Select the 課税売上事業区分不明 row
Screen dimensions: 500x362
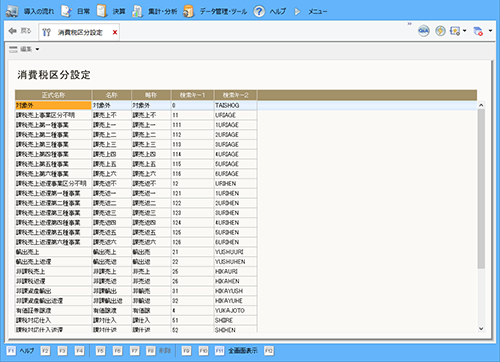pyautogui.click(x=136, y=115)
